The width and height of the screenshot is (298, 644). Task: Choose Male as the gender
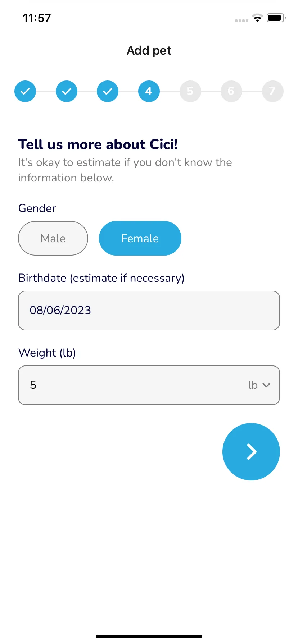53,238
